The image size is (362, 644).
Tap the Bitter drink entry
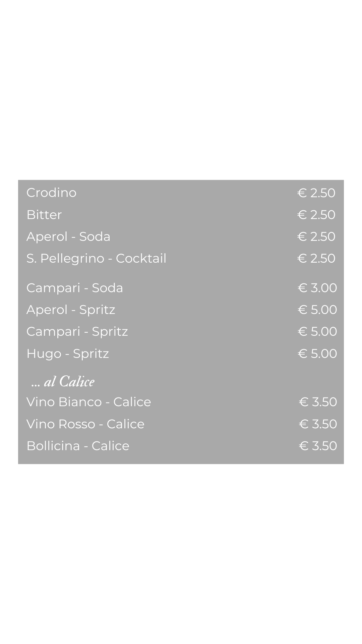click(44, 215)
